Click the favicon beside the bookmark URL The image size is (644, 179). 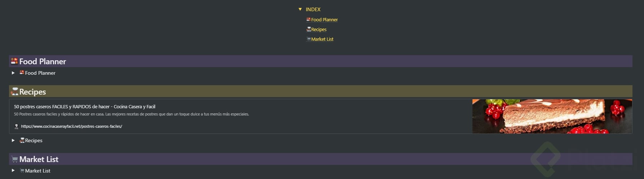(x=16, y=126)
